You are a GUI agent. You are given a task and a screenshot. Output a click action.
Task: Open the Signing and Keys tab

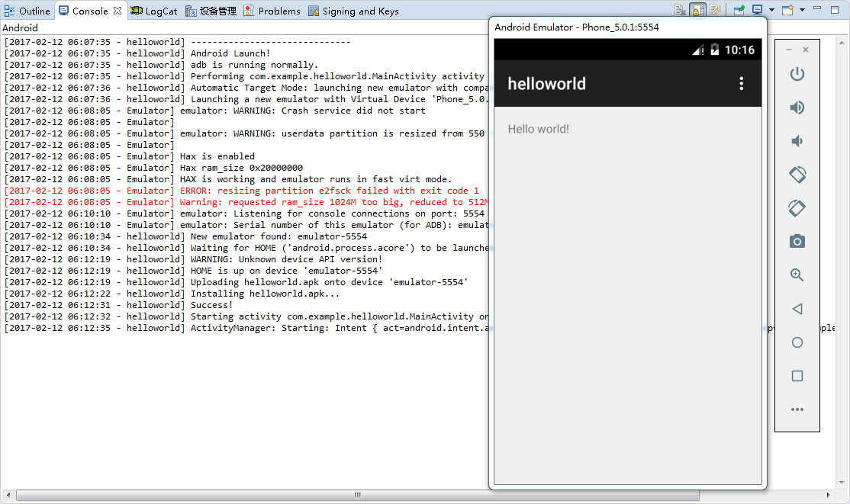[353, 11]
